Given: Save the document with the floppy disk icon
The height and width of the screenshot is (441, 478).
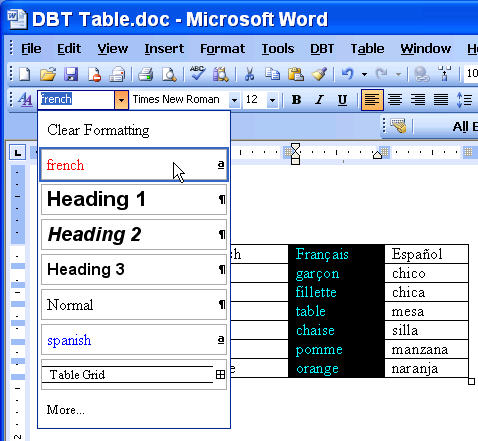Looking at the screenshot, I should coord(71,74).
